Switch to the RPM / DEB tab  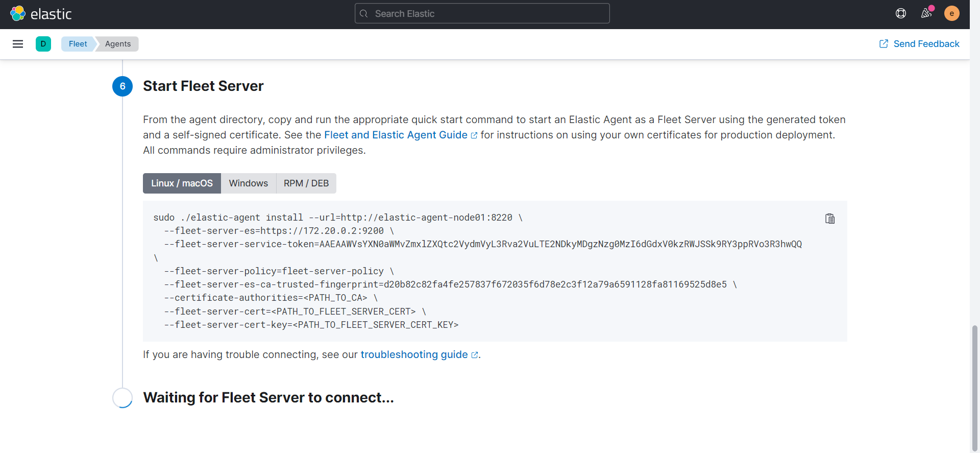click(306, 183)
